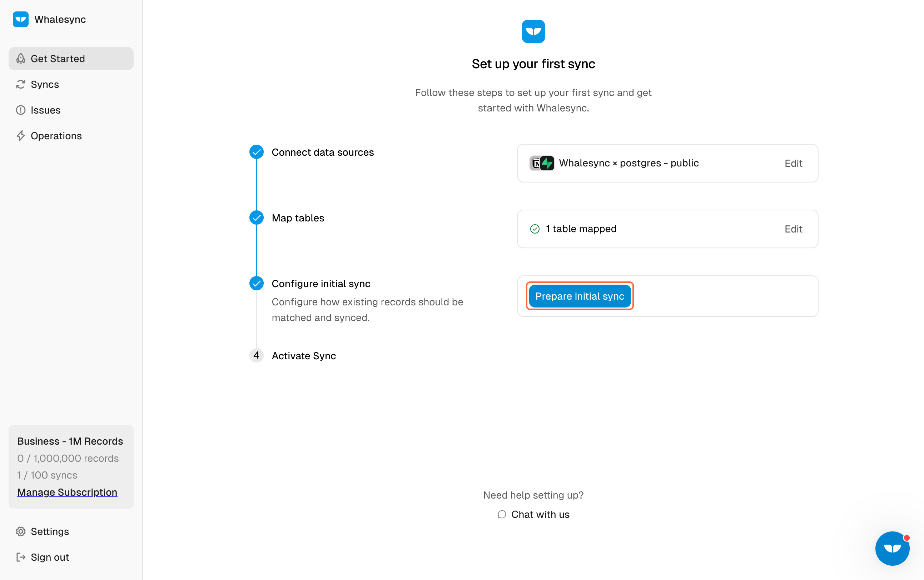Screen dimensions: 924x580
Task: Click the Connect data sources checkmark
Action: (x=256, y=152)
